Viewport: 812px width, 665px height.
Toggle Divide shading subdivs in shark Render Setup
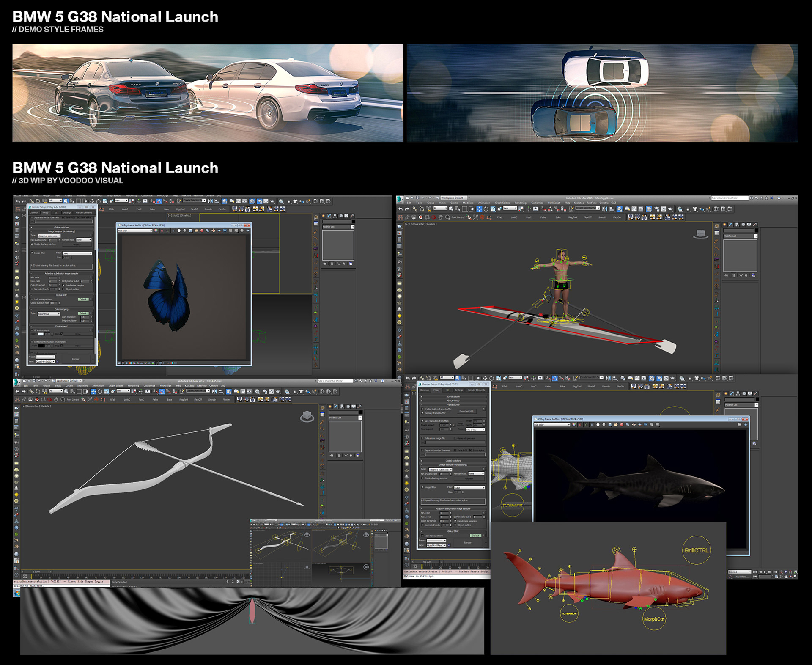coord(422,478)
